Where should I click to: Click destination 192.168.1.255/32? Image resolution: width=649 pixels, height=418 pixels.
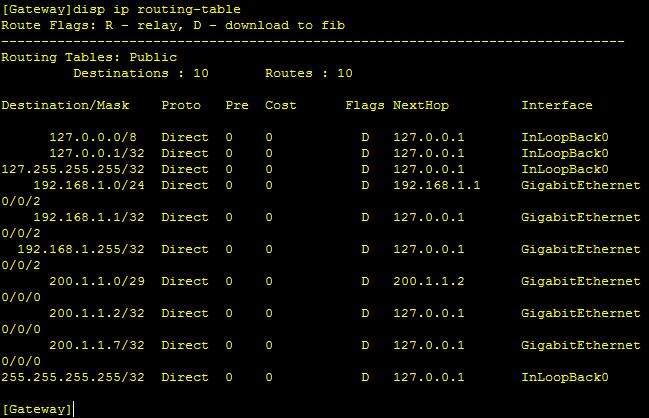coord(81,249)
